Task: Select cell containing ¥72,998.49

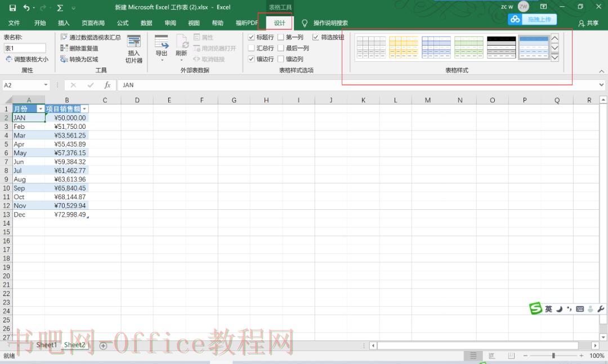Action: [66, 214]
